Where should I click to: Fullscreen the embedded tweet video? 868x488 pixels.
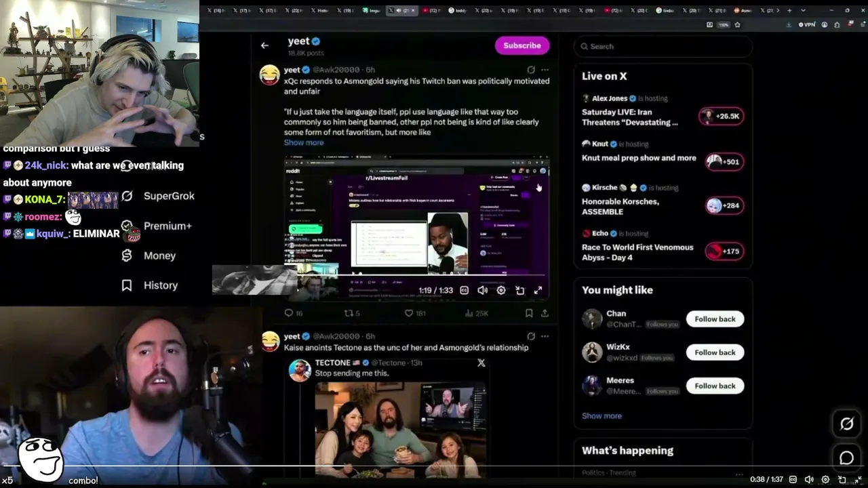point(538,290)
